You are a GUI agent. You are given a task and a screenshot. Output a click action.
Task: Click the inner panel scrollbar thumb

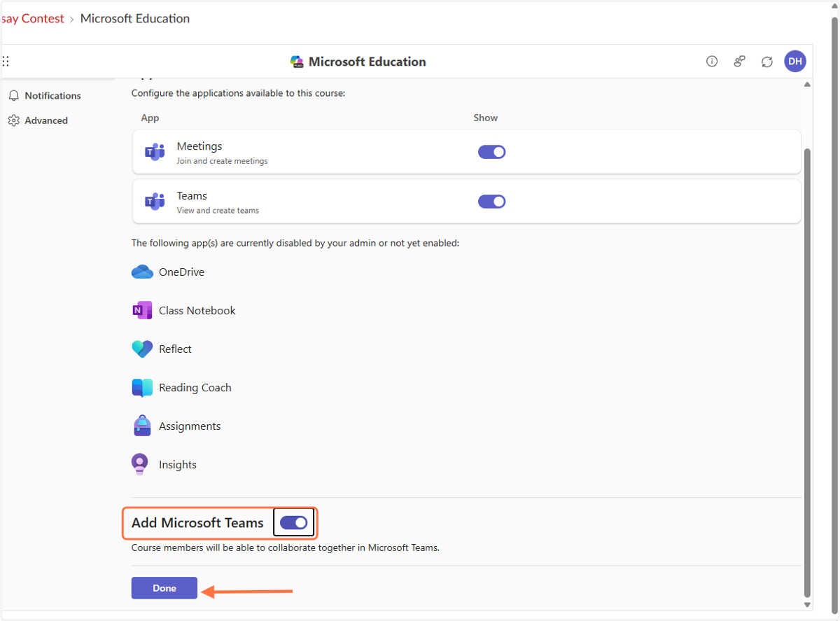[x=807, y=372]
